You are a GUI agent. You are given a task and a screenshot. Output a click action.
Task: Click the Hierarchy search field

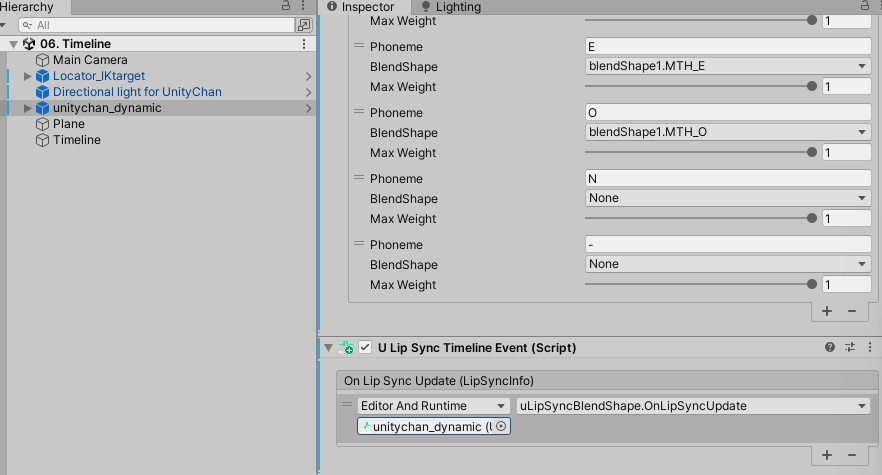click(x=156, y=25)
